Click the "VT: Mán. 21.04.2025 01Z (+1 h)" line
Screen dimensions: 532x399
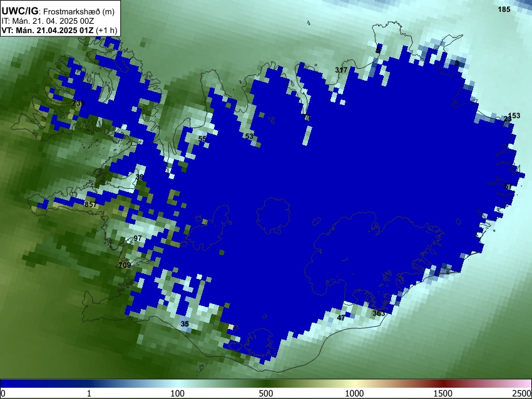tap(59, 30)
